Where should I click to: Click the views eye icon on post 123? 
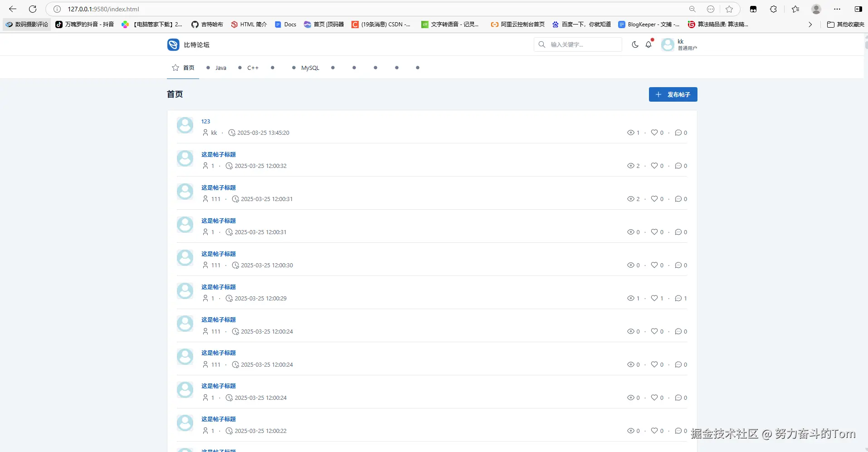click(630, 133)
